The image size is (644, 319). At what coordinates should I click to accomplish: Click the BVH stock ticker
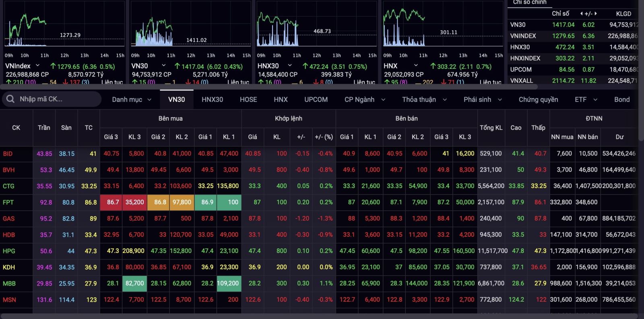8,170
